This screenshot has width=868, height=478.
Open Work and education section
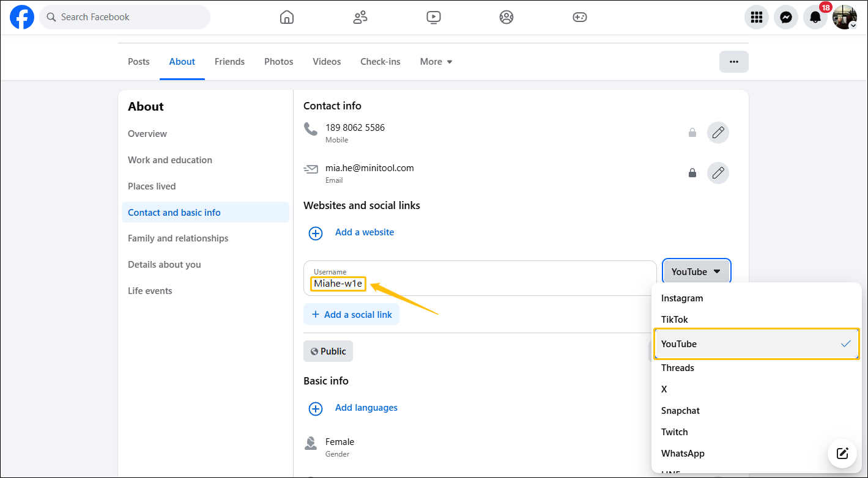click(170, 160)
